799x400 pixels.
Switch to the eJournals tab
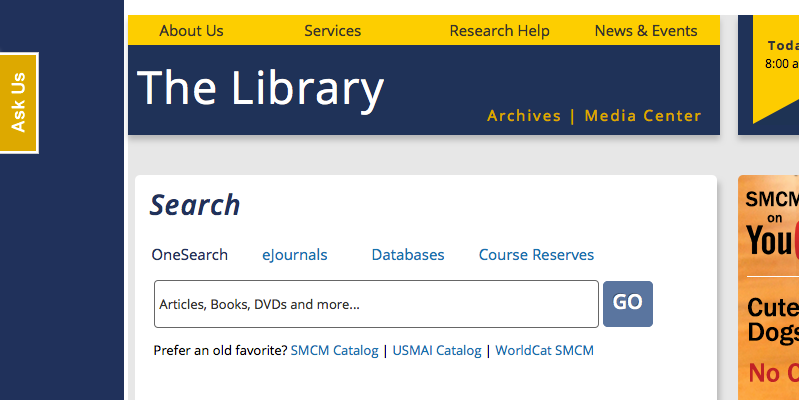click(x=295, y=255)
